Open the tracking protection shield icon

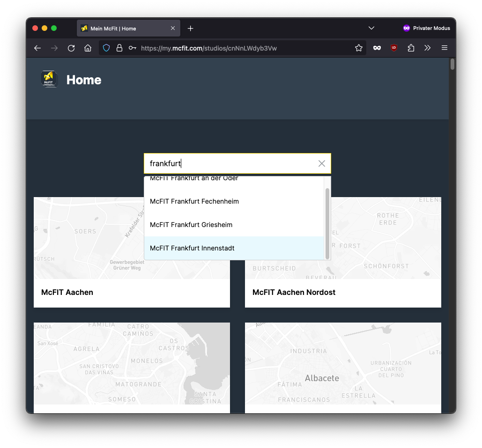106,48
